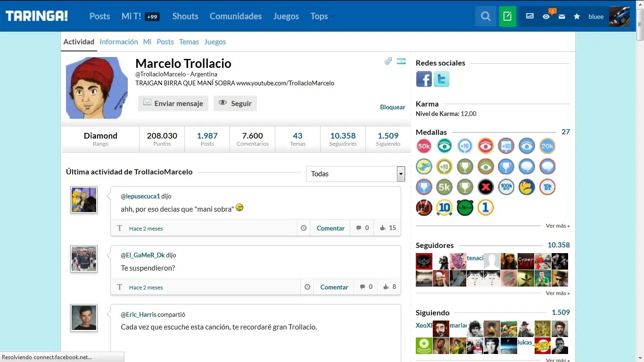Expand the Tops menu arrow

(332, 17)
